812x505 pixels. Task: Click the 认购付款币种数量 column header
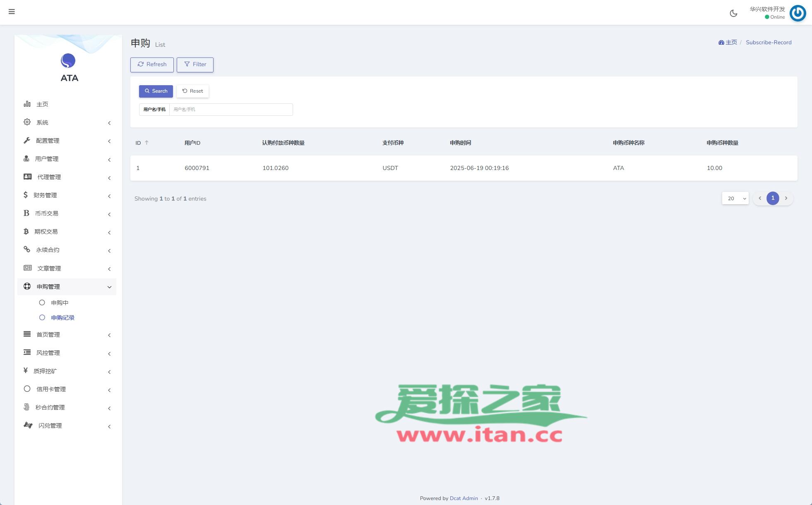point(283,143)
